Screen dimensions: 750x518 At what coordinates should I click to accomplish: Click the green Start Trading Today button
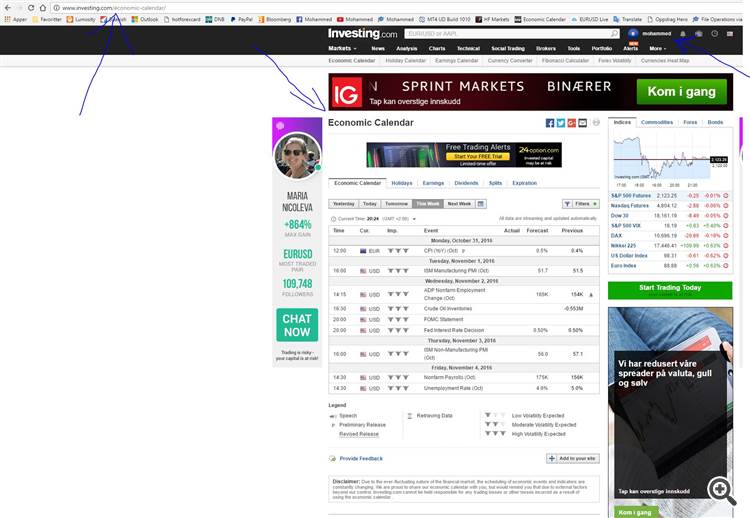[670, 290]
